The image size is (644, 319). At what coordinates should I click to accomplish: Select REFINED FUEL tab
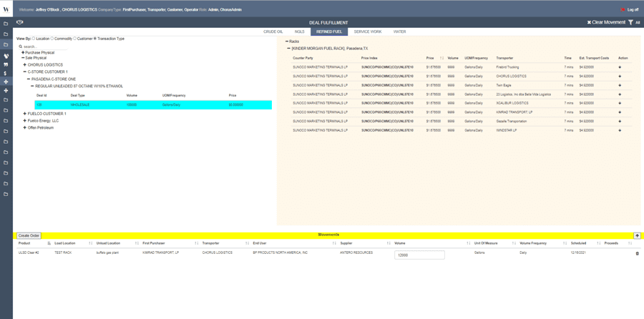pos(329,31)
